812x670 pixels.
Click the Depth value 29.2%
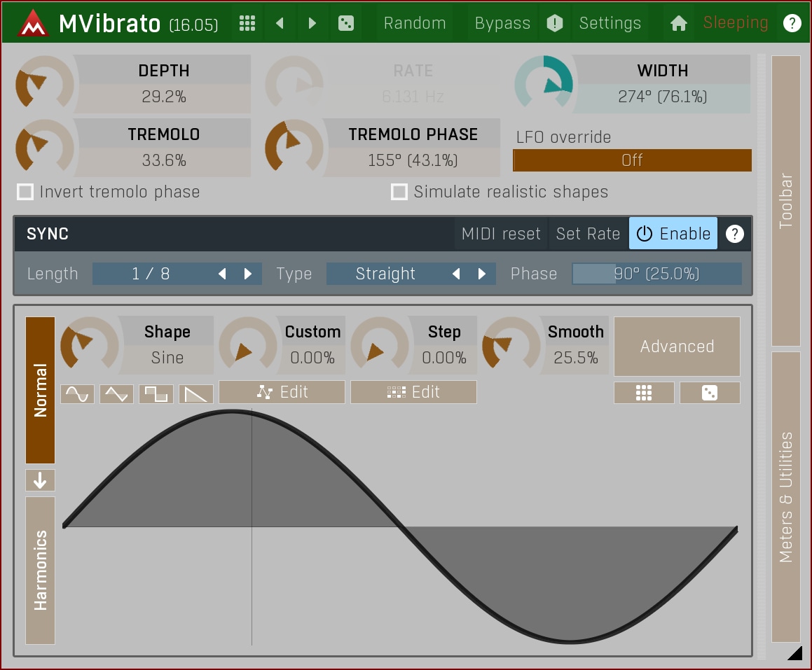click(x=164, y=97)
